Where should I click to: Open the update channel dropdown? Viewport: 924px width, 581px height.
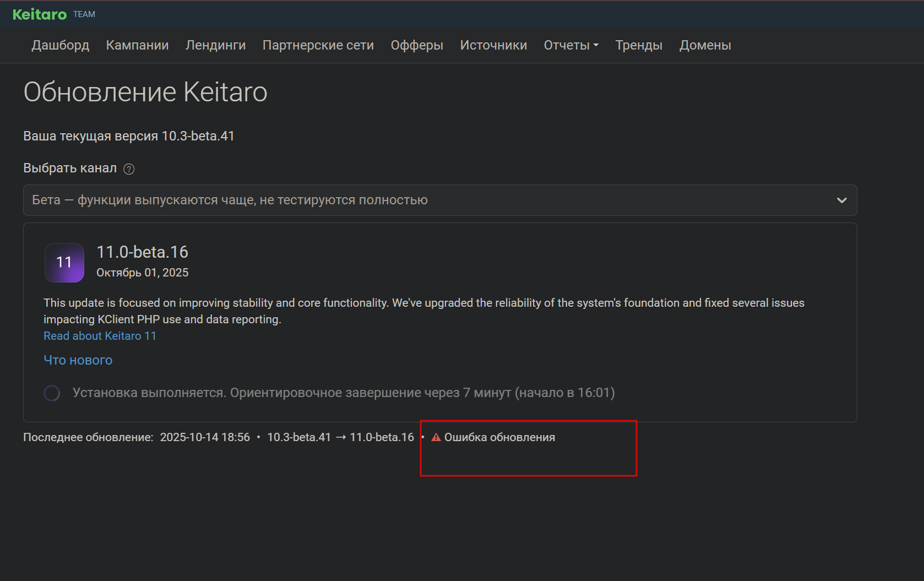440,200
